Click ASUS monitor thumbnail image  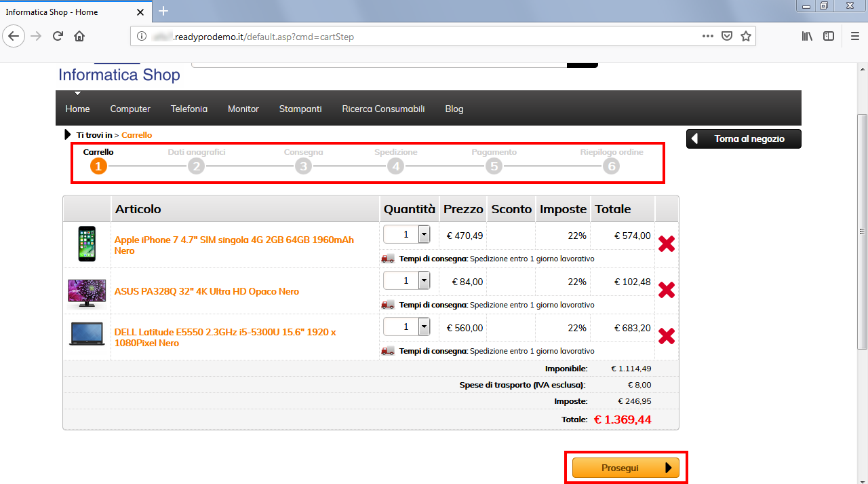tap(87, 293)
